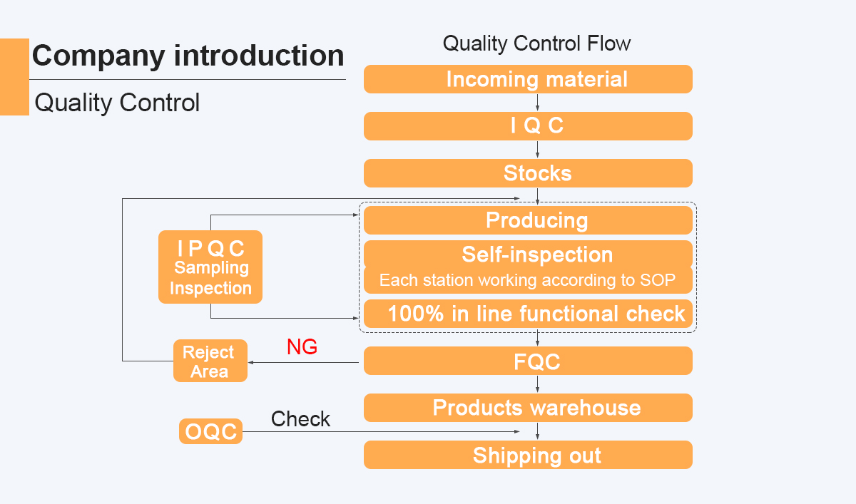The width and height of the screenshot is (856, 504).
Task: Select the FQC step box
Action: click(x=528, y=361)
